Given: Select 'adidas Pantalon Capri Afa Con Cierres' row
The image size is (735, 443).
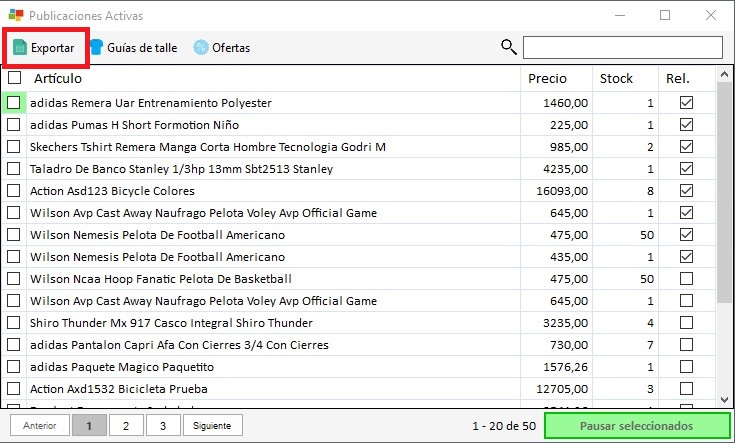Looking at the screenshot, I should (179, 345).
